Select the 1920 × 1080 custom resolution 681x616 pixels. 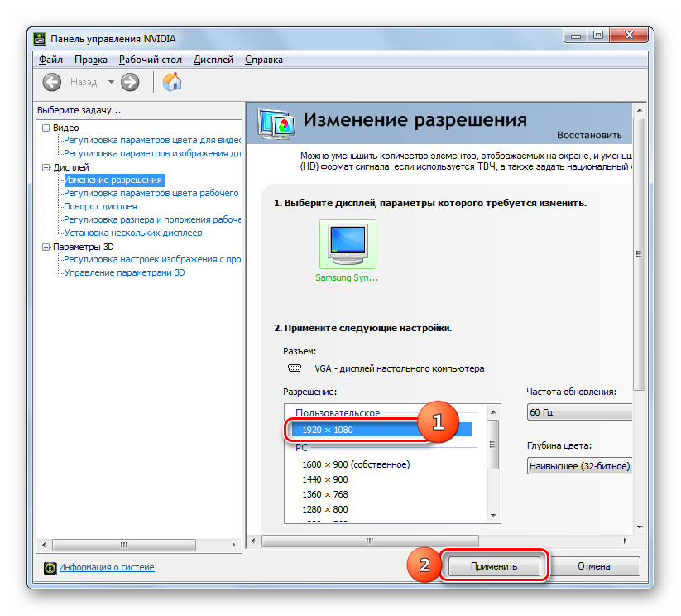(381, 430)
